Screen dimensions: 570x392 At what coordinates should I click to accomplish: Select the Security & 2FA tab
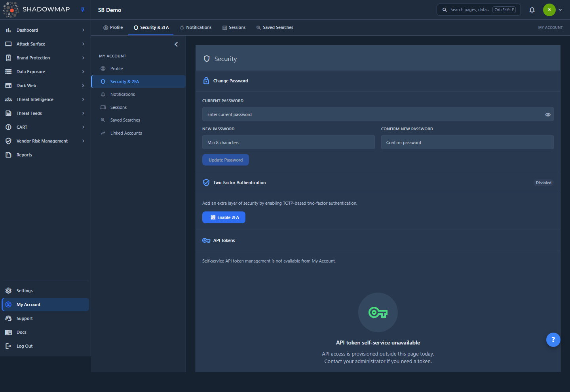point(151,27)
